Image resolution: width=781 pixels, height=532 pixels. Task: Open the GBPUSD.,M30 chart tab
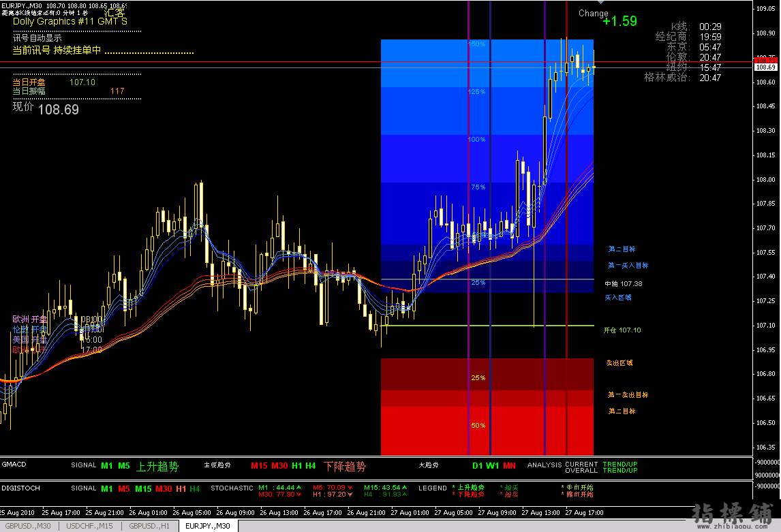[x=29, y=527]
